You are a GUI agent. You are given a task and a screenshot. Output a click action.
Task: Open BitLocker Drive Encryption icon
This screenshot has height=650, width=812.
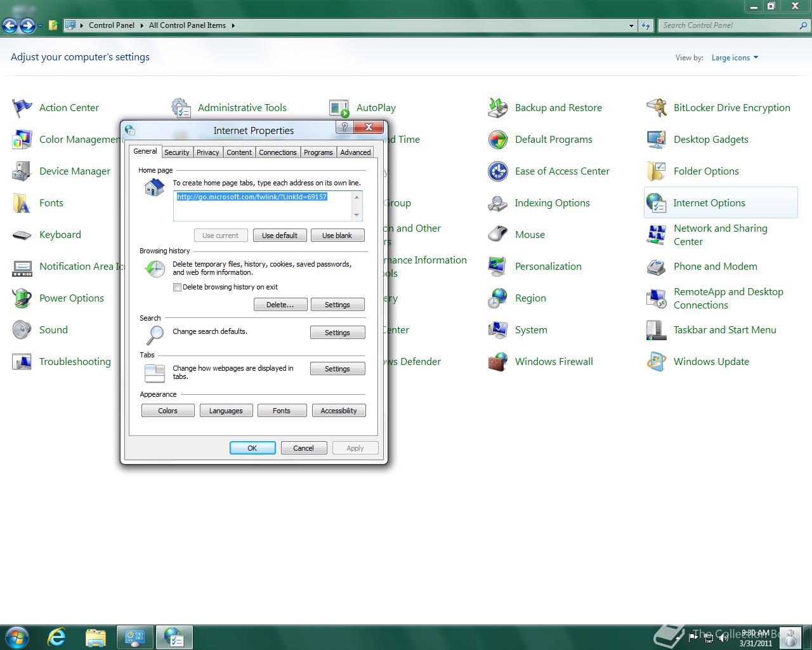[657, 108]
